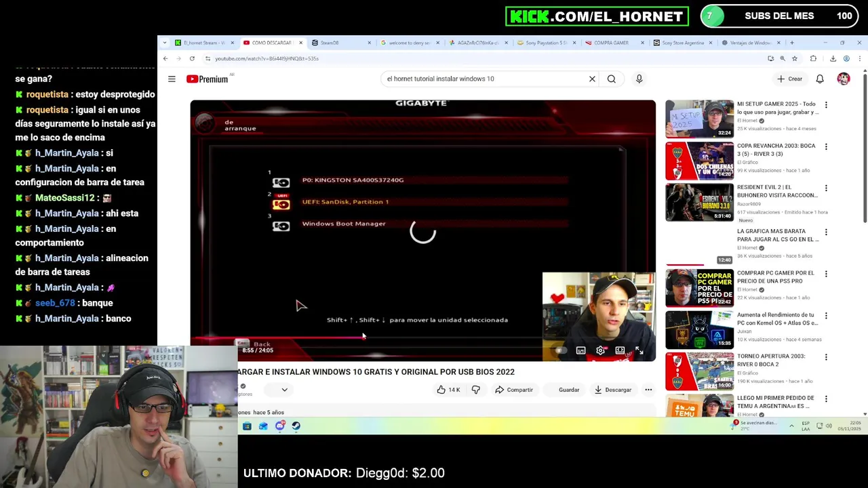Open options for LA GRAFICA MAS BARATA

(x=826, y=232)
